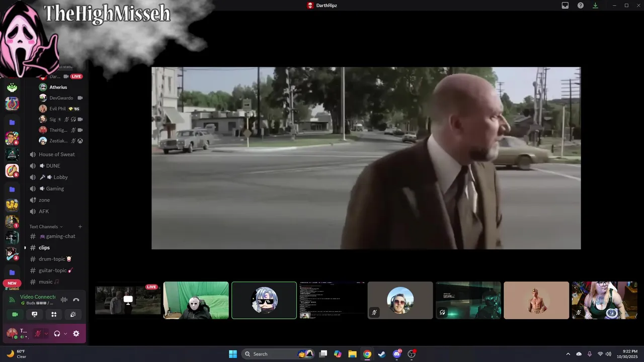This screenshot has height=362, width=644.
Task: Unmute the microphone in user panel
Action: point(38,333)
